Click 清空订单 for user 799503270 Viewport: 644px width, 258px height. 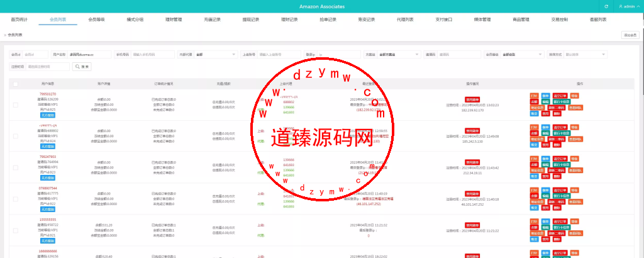pyautogui.click(x=560, y=96)
